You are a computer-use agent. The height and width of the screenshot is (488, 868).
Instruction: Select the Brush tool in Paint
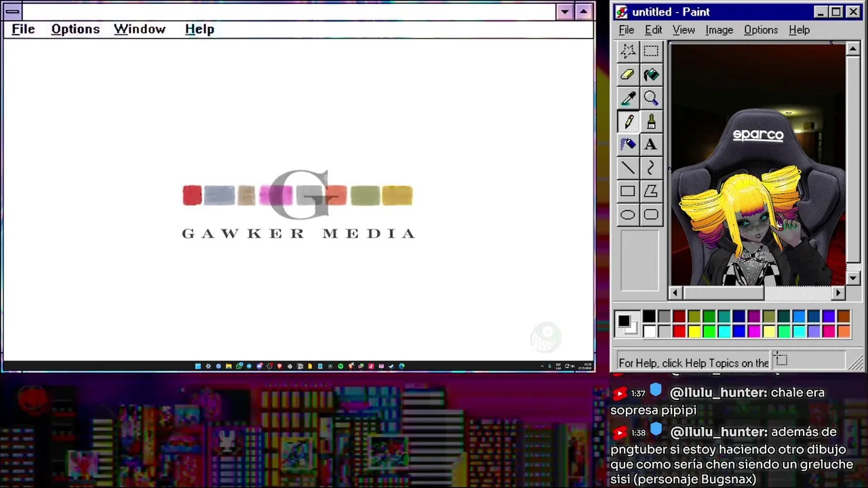[651, 121]
